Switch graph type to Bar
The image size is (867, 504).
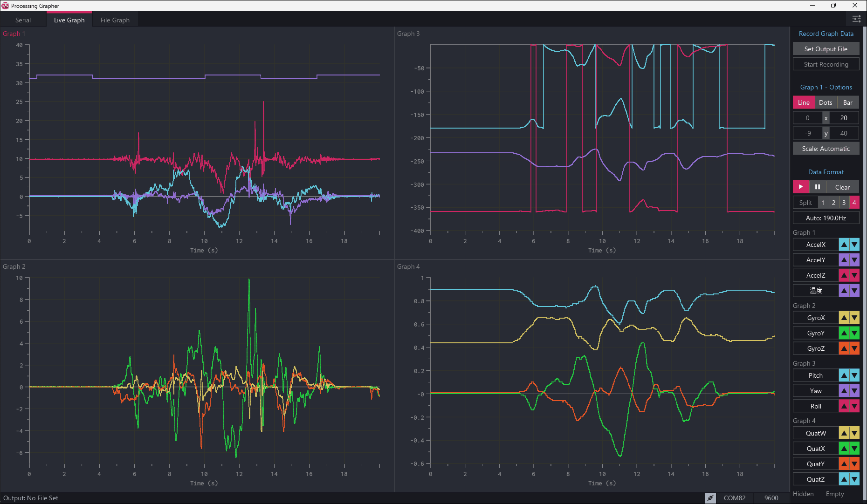coord(847,102)
